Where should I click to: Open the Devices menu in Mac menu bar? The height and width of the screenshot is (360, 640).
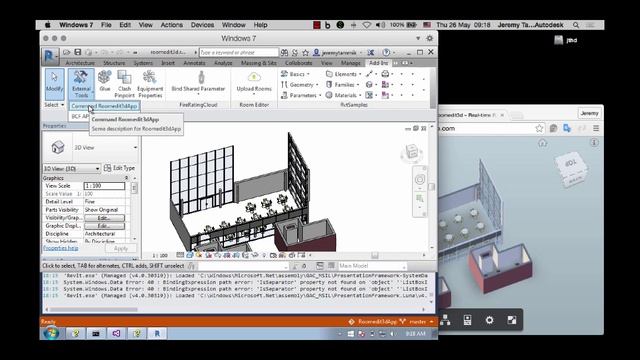(x=202, y=25)
